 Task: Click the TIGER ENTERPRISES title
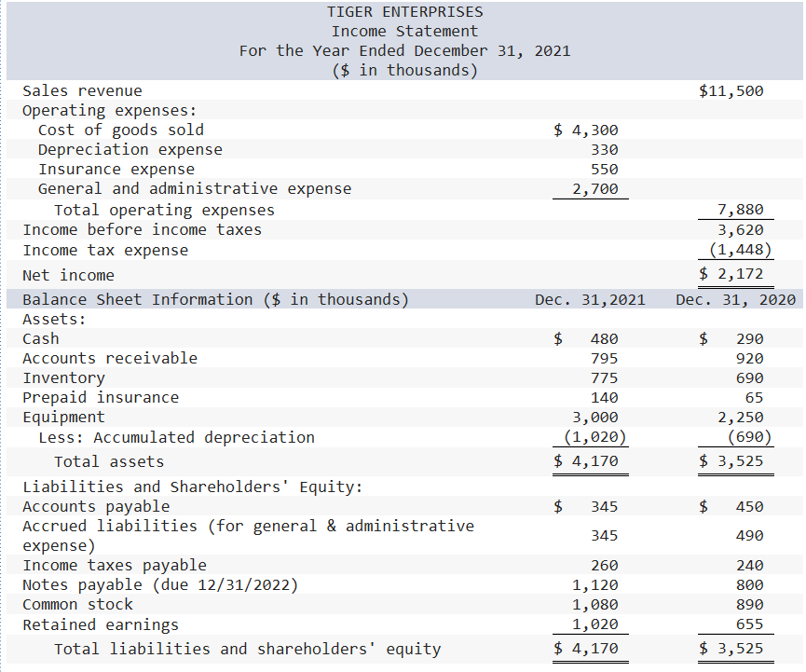click(x=404, y=12)
